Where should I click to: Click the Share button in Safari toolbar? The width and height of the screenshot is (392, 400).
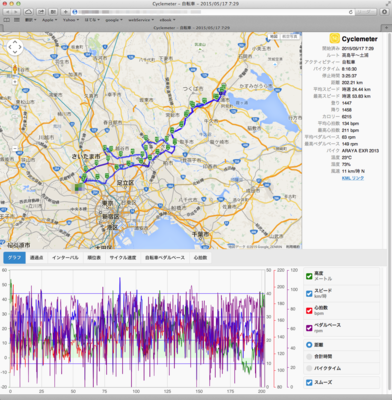point(41,12)
